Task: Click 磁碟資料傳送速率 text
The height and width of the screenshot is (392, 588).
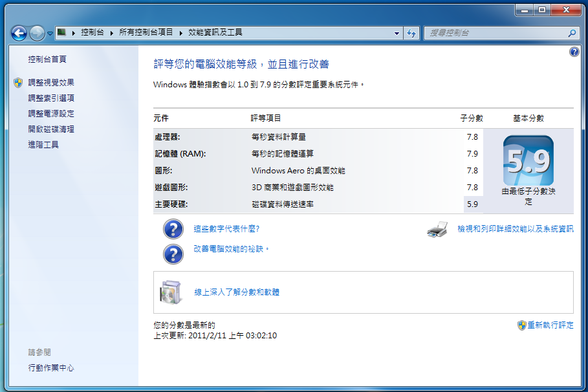Action: [x=283, y=204]
